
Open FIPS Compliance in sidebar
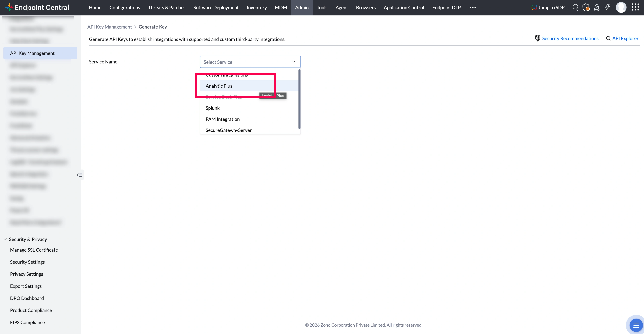[x=28, y=322]
